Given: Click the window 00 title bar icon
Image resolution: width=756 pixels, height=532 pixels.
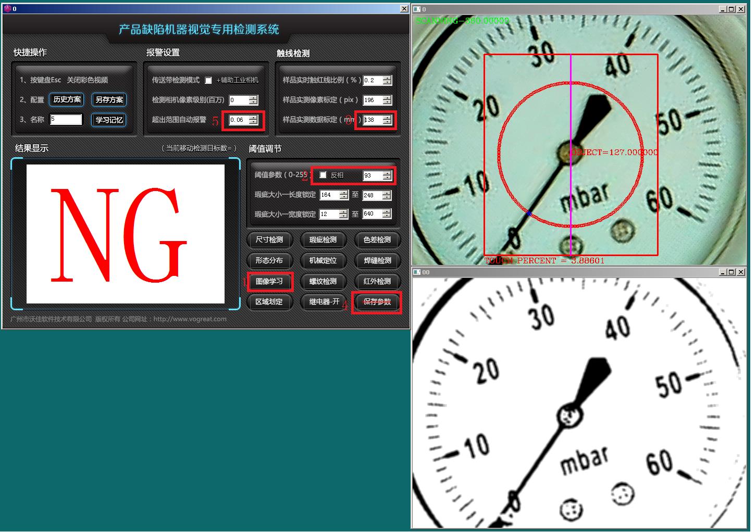Looking at the screenshot, I should pyautogui.click(x=417, y=272).
